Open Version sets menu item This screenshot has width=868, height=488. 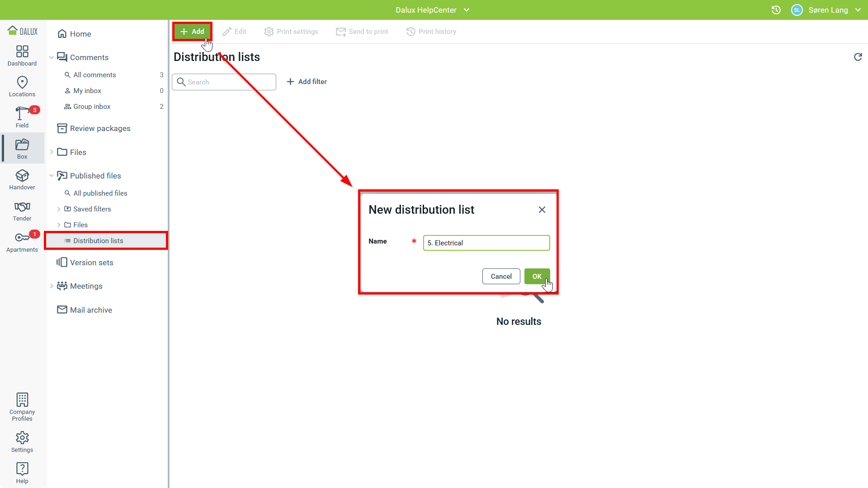[x=91, y=263]
